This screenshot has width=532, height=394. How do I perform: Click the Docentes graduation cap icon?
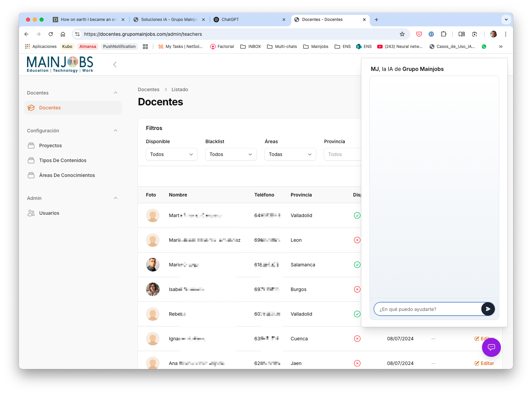point(31,108)
